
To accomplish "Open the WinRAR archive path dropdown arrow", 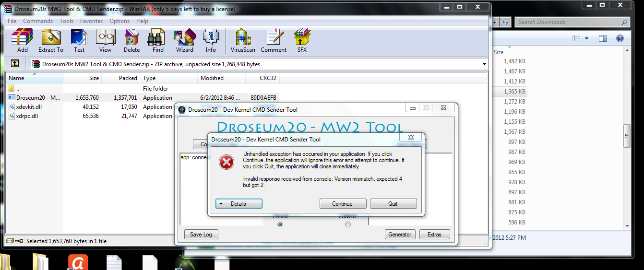I will pos(484,64).
